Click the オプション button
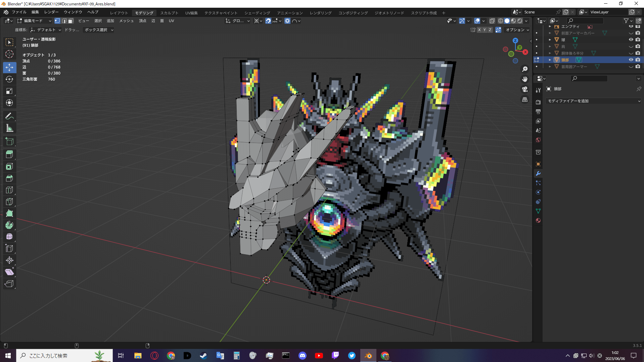 [517, 30]
